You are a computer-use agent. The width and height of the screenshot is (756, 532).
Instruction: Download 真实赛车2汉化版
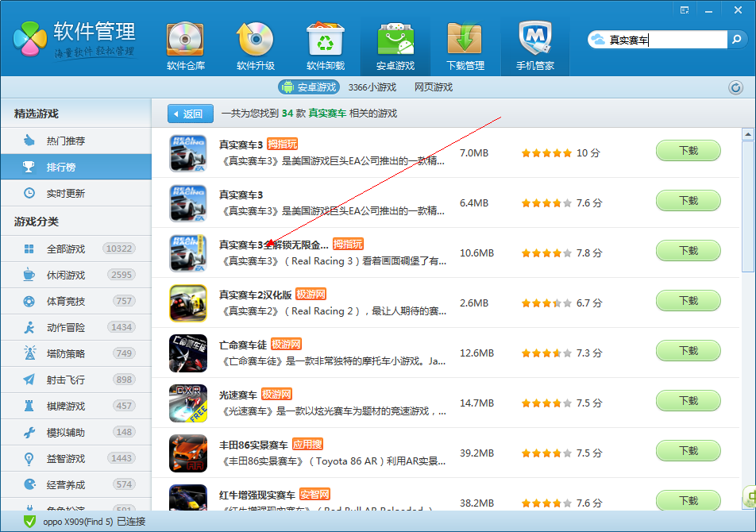coord(688,301)
